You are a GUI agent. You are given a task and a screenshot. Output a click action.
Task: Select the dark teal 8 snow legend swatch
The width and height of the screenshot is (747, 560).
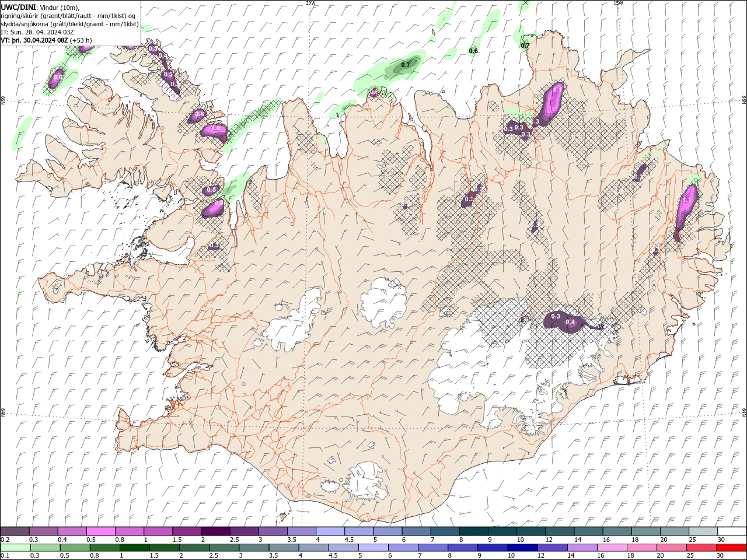click(x=474, y=531)
